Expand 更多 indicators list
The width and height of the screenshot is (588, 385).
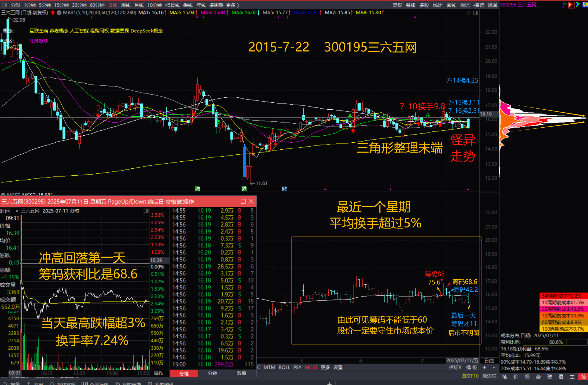(x=325, y=367)
